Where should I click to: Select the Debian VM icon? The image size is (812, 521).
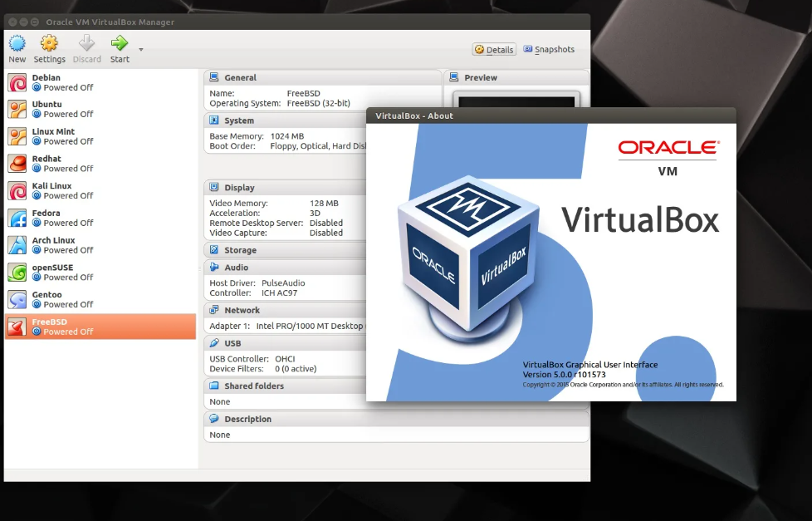(x=17, y=82)
